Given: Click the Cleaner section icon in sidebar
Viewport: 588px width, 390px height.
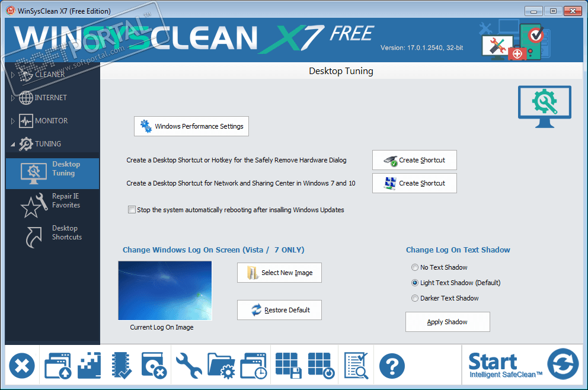Looking at the screenshot, I should pos(26,75).
